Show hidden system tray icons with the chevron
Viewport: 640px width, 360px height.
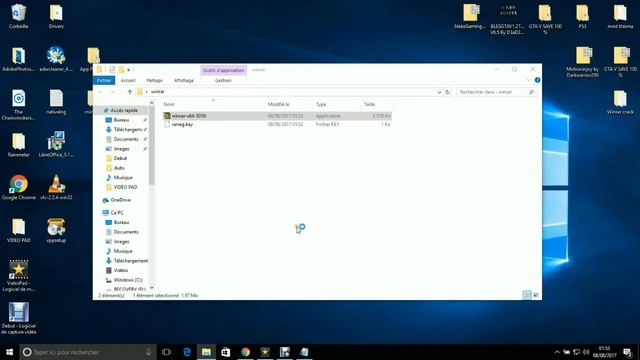coord(557,352)
